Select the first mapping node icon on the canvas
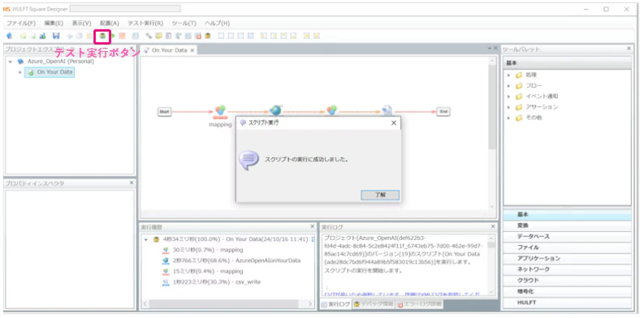Screen dimensions: 644x318 [221, 111]
